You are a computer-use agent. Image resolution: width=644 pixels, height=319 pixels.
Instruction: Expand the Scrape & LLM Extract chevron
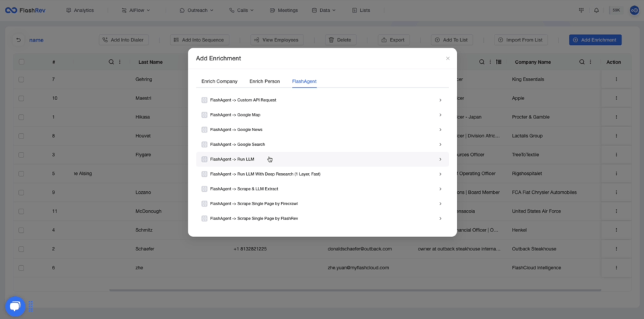click(440, 189)
